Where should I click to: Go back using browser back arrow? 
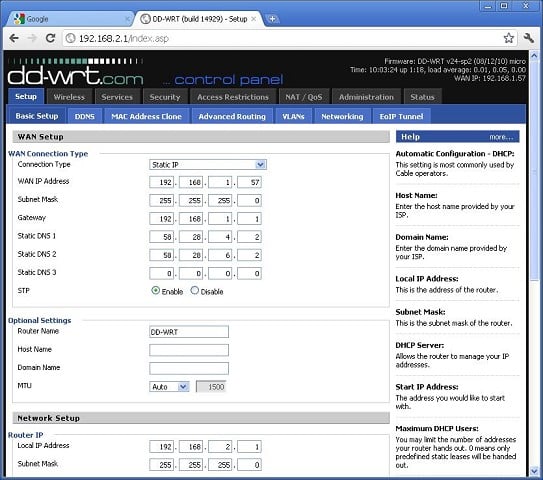click(x=14, y=38)
